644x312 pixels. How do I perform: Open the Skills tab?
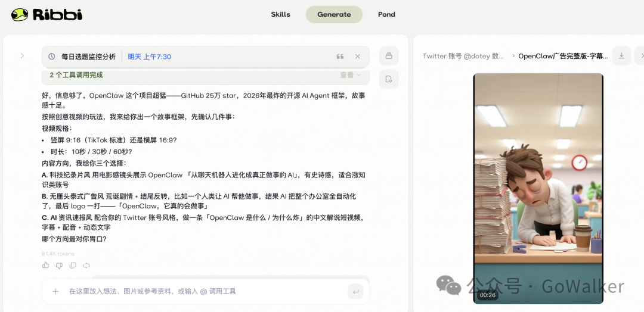[280, 14]
